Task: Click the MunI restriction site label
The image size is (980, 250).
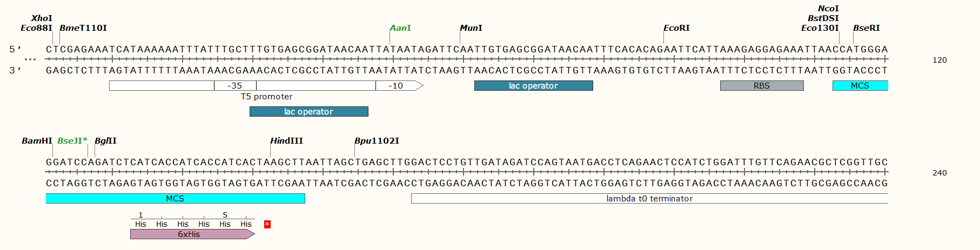Action: (x=471, y=28)
